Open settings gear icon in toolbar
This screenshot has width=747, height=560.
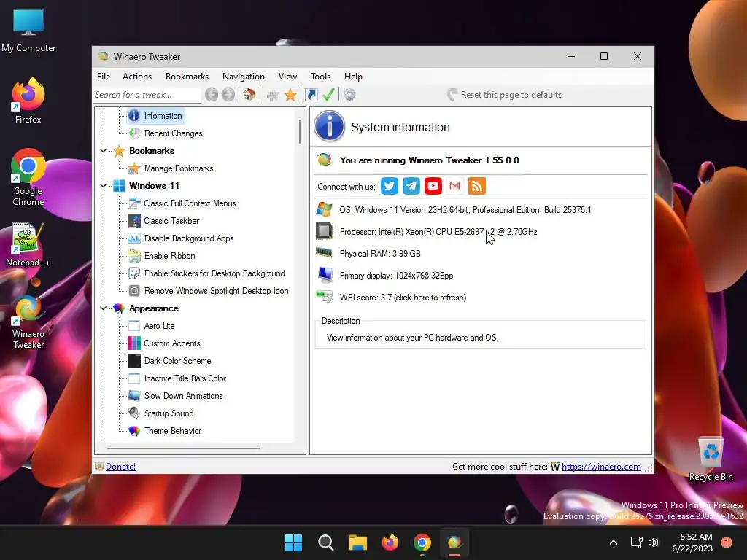pos(349,95)
